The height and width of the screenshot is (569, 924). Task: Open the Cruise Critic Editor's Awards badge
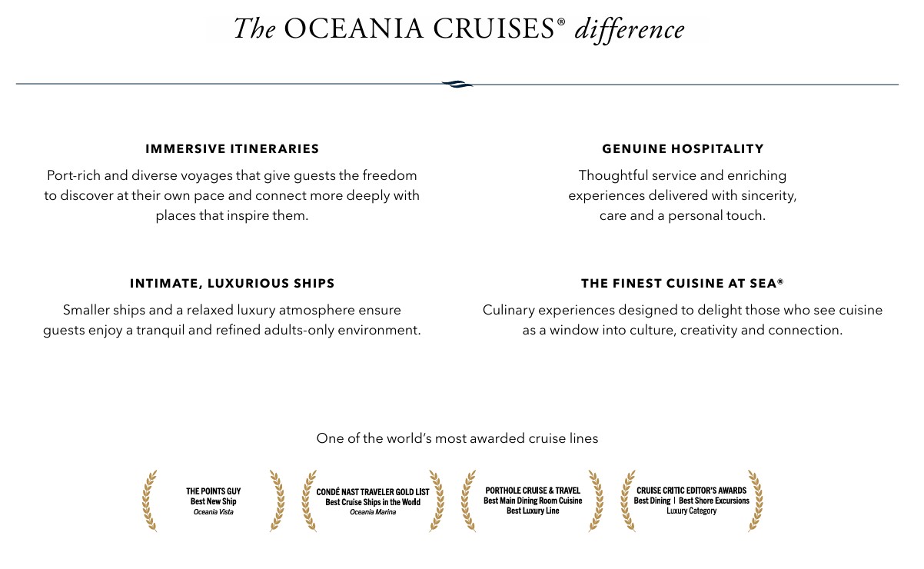coord(691,501)
